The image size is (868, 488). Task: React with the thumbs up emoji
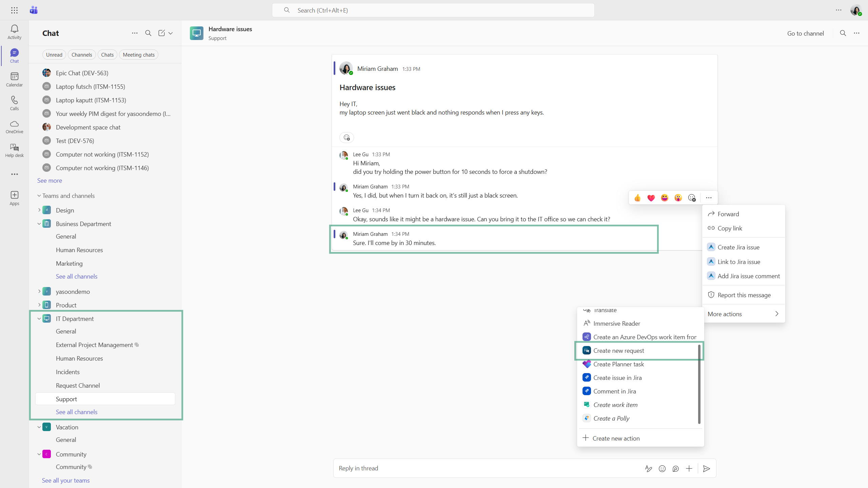(637, 198)
